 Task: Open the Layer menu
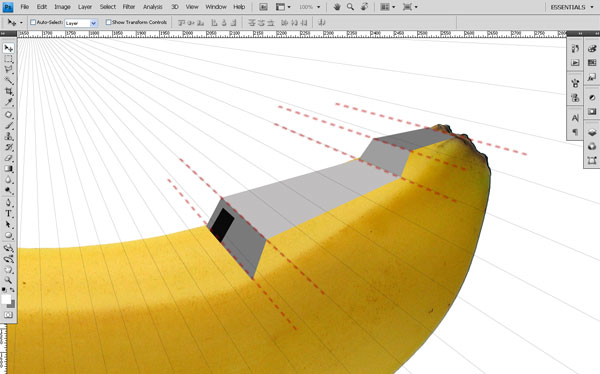[85, 7]
